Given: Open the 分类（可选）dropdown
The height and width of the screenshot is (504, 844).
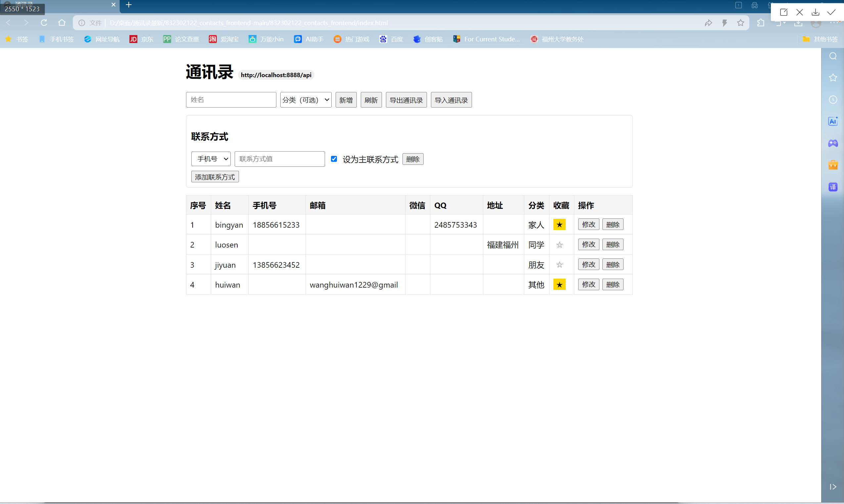Looking at the screenshot, I should [x=306, y=100].
